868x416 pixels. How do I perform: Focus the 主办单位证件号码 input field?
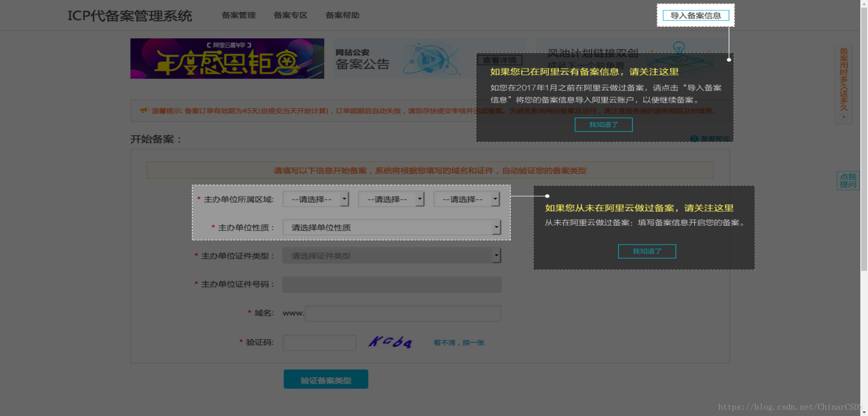click(x=392, y=284)
